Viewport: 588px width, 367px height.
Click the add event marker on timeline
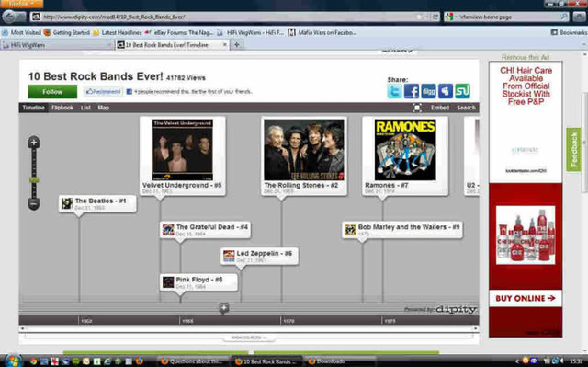coord(223,308)
